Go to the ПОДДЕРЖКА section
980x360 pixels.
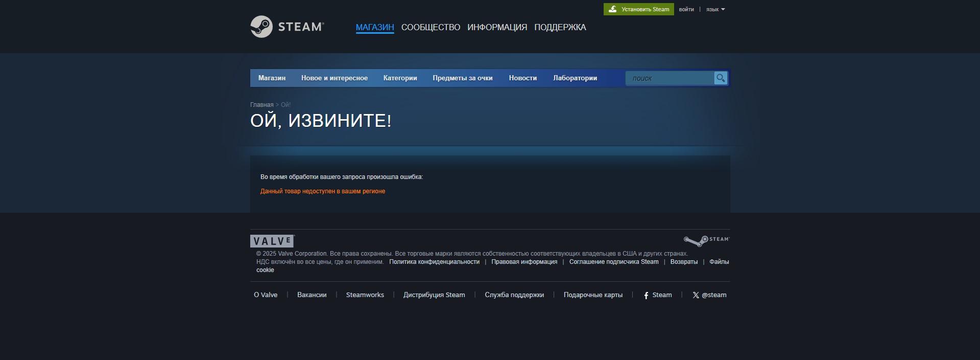(560, 27)
